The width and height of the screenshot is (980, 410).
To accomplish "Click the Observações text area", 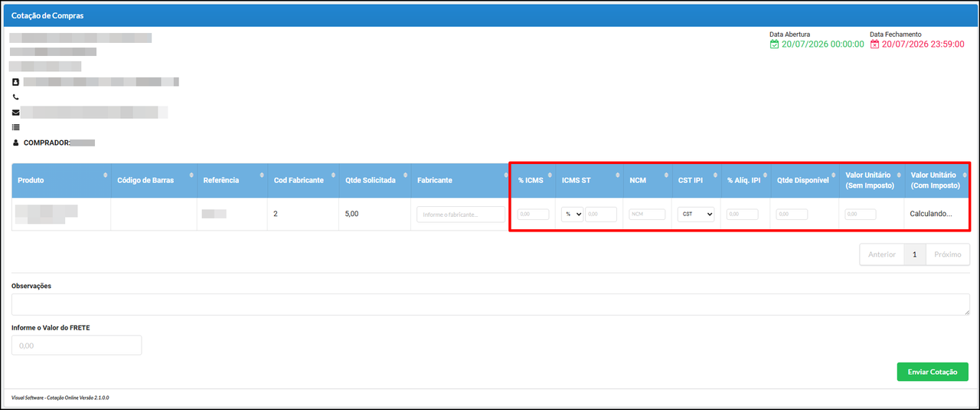I will 490,304.
